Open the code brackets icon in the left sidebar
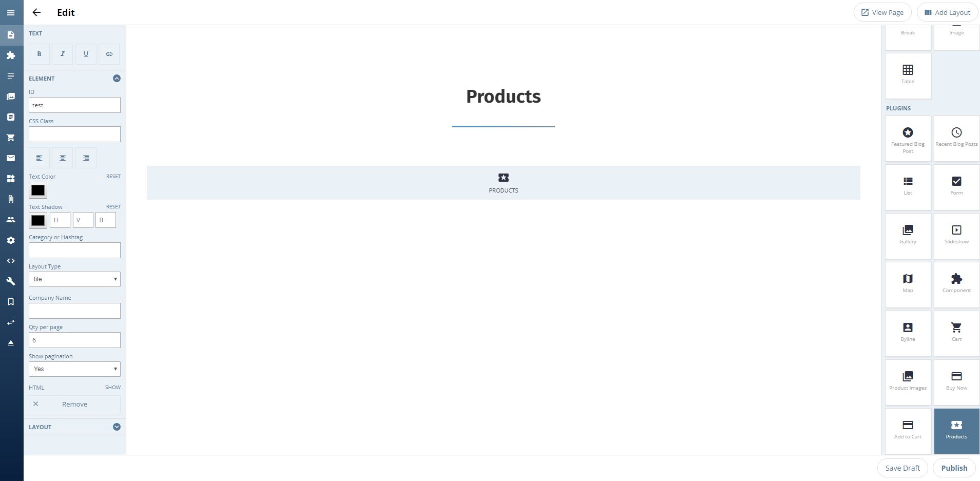The width and height of the screenshot is (980, 481). (x=11, y=261)
